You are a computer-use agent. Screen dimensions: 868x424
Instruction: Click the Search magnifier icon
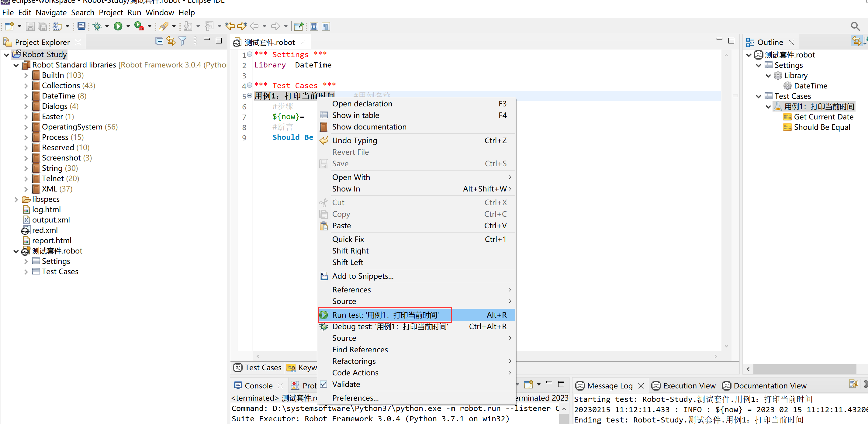(855, 26)
